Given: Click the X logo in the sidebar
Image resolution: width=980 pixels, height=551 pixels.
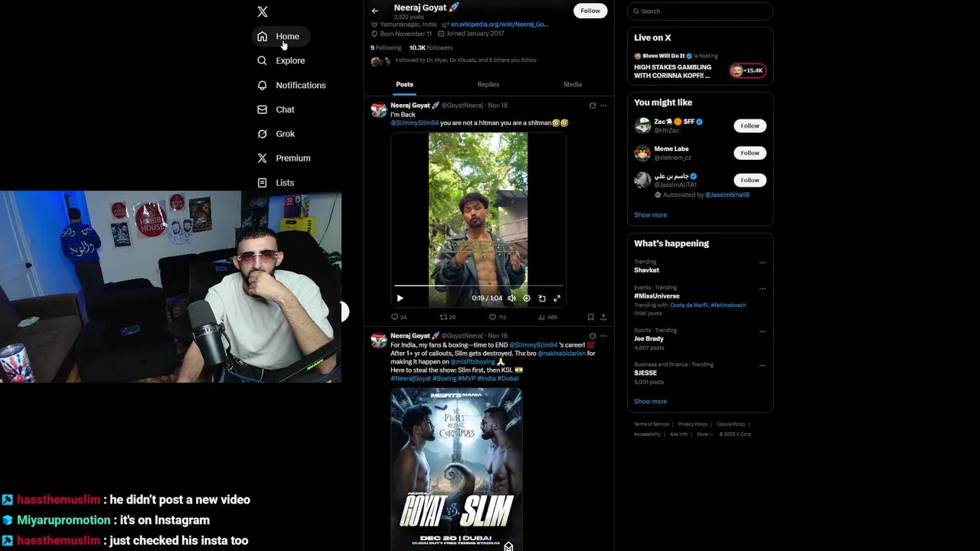Looking at the screenshot, I should [263, 11].
